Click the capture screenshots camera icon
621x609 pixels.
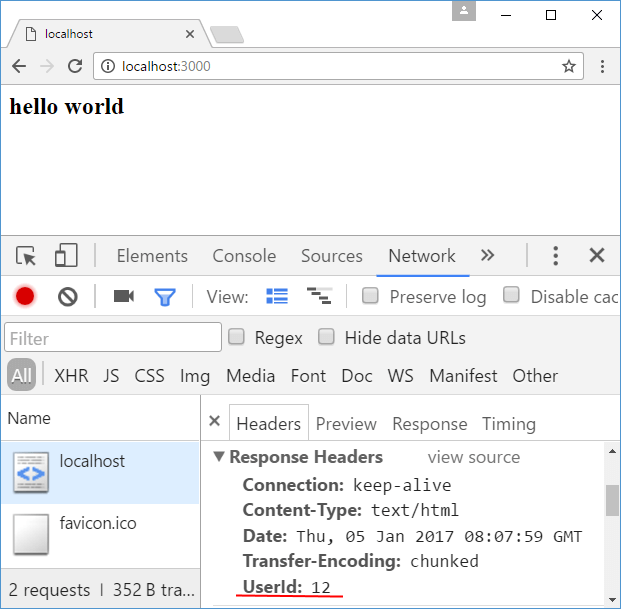[124, 296]
